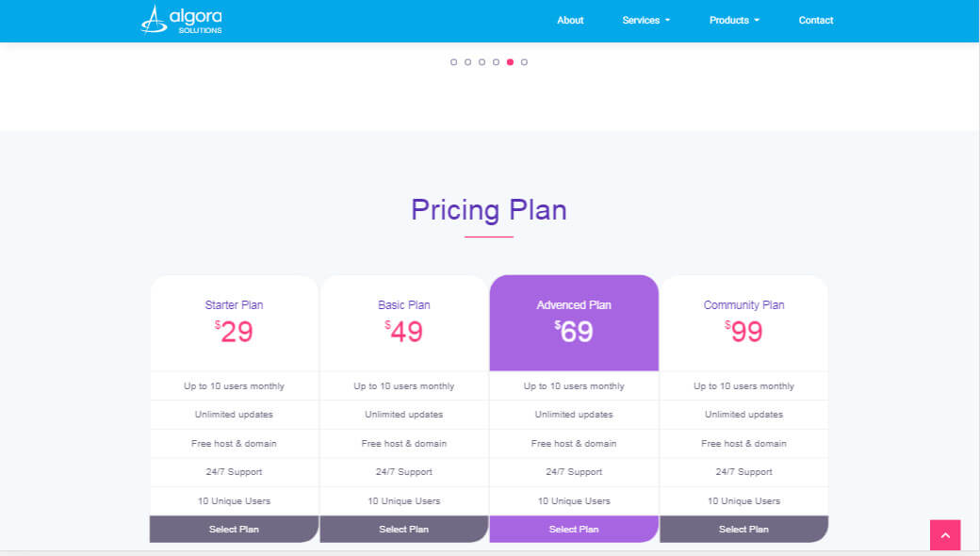Click the Community Plan $99 header
The height and width of the screenshot is (556, 980).
743,322
